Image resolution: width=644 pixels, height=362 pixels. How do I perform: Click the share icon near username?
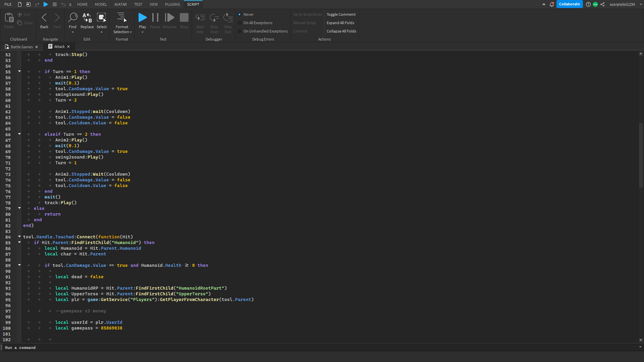point(602,4)
